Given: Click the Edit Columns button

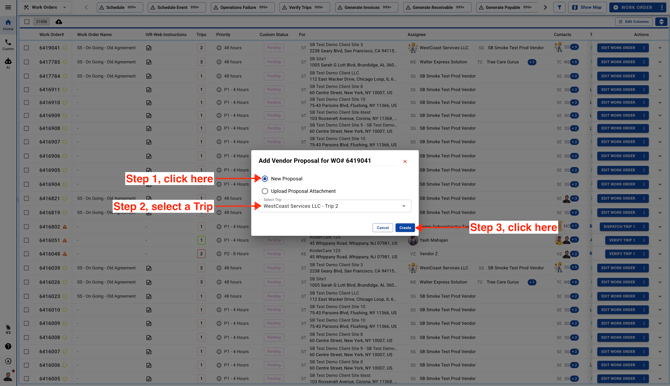Looking at the screenshot, I should point(634,21).
